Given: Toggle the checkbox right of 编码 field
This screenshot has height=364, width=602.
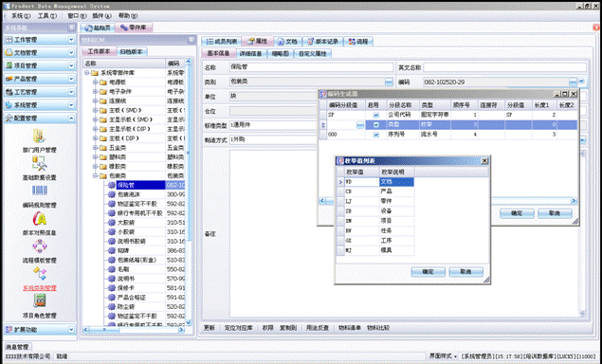Looking at the screenshot, I should (x=581, y=82).
